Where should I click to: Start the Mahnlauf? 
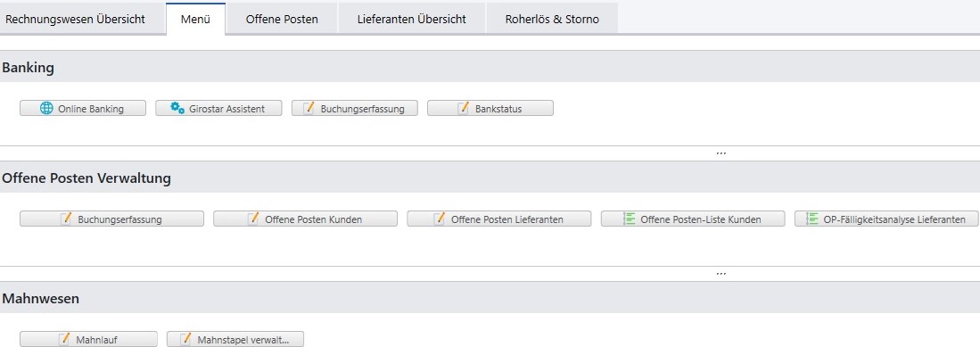click(x=89, y=340)
